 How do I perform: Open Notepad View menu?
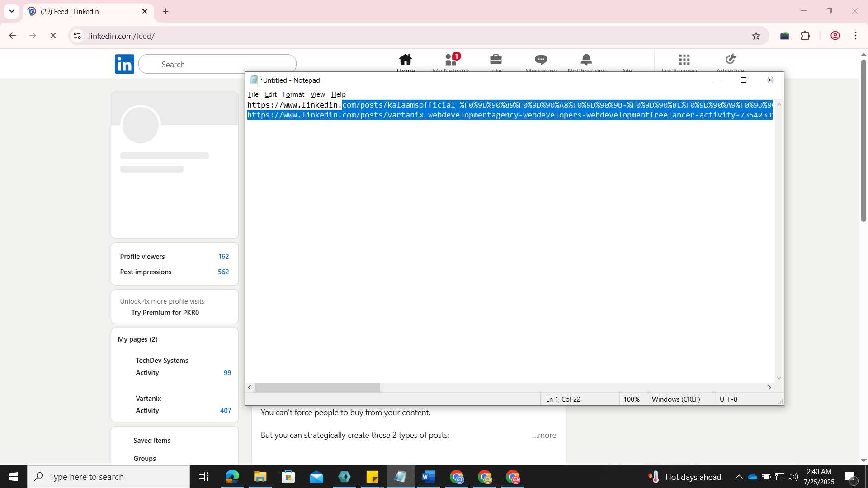pyautogui.click(x=317, y=94)
